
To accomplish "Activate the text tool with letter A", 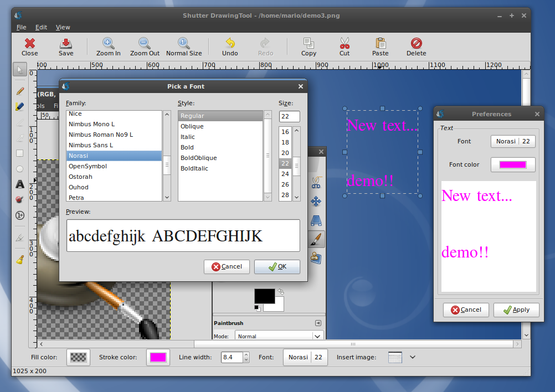I will point(20,184).
